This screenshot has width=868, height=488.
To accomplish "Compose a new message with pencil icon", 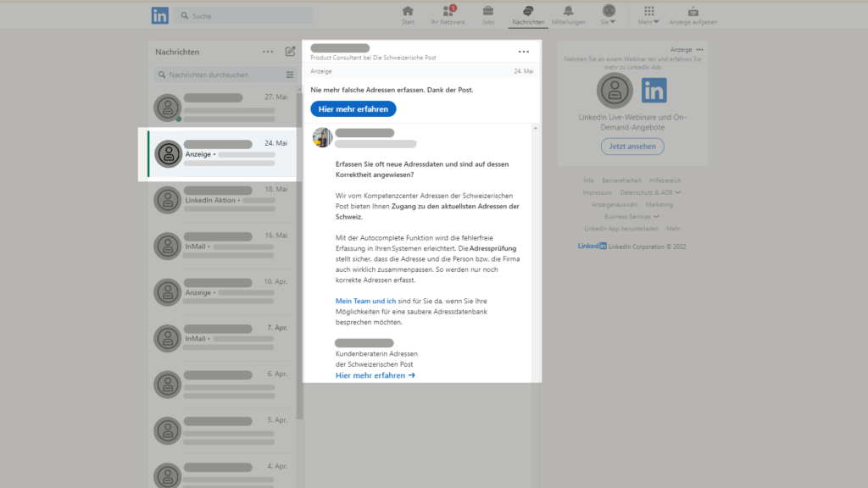I will (290, 52).
